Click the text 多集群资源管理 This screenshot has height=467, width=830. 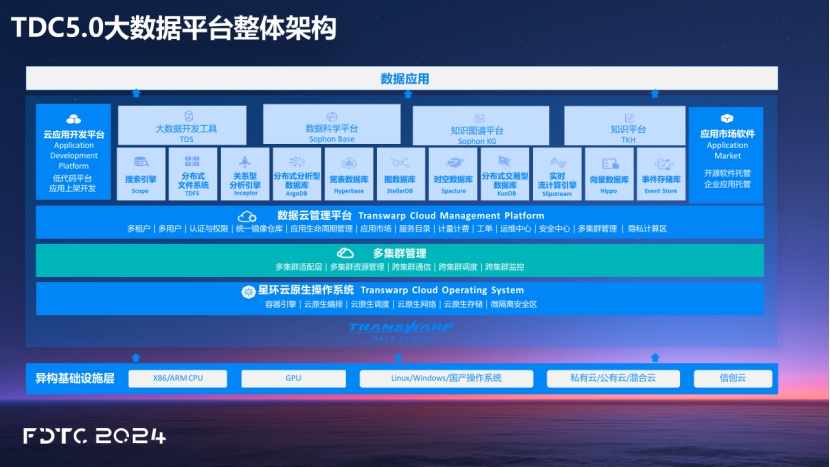coord(357,267)
